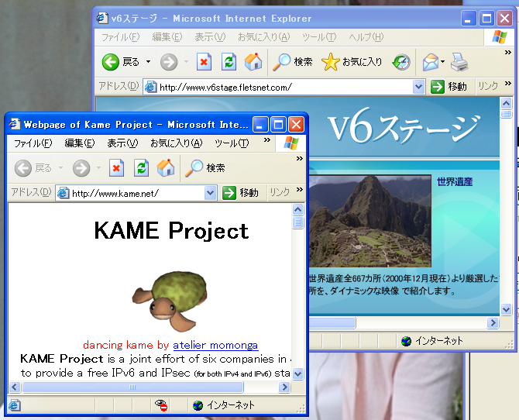Open address dropdown in v6ステージ window
519x420 pixels.
[x=419, y=87]
